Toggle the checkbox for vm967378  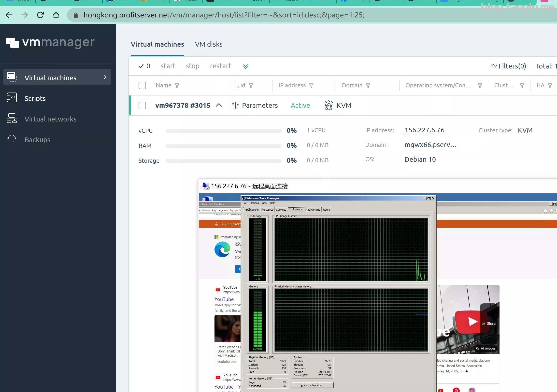tap(142, 105)
